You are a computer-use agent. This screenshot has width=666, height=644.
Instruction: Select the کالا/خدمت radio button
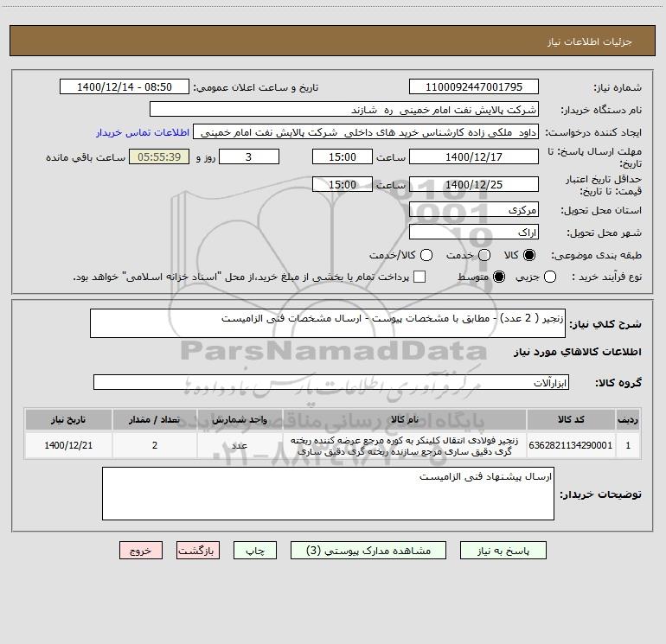426,255
